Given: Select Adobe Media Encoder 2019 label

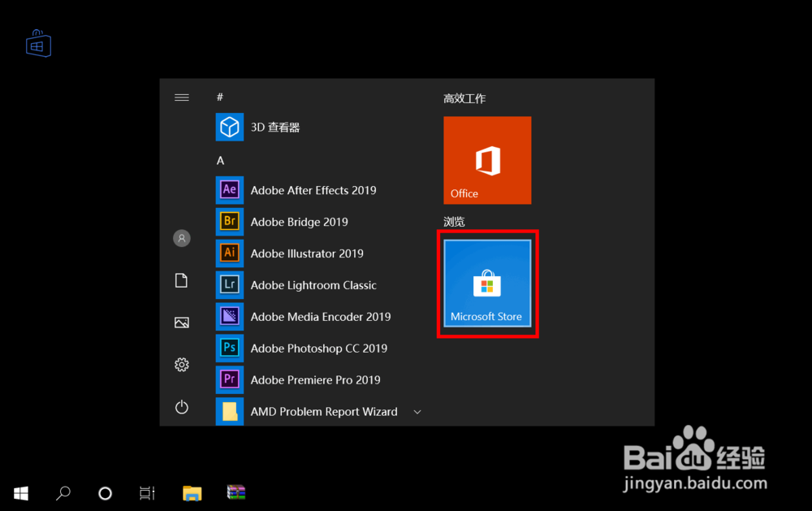Looking at the screenshot, I should coord(321,317).
